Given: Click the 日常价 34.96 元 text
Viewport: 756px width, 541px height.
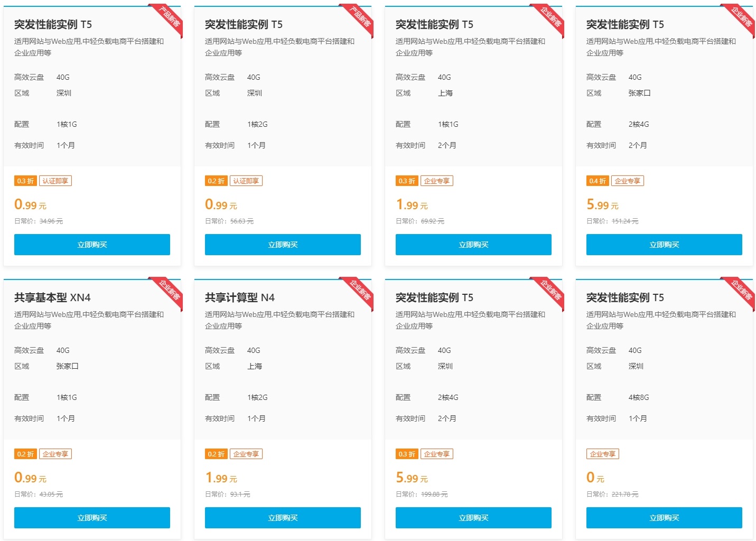Looking at the screenshot, I should pos(39,221).
